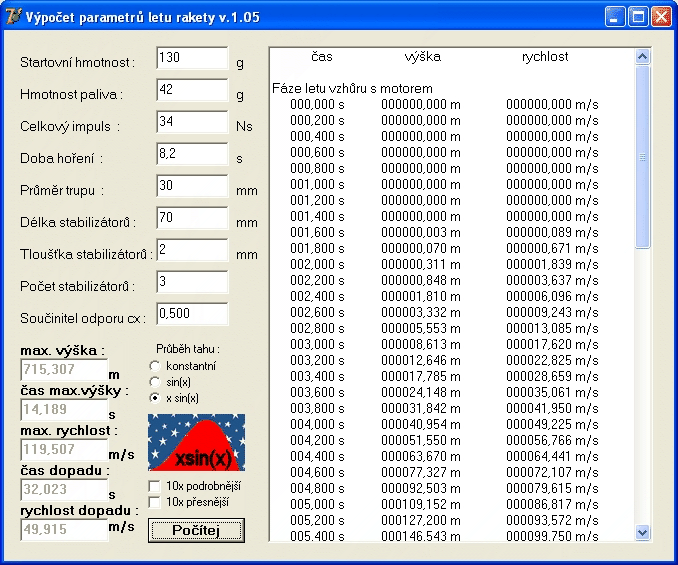Click the results list scroll down arrow
The width and height of the screenshot is (678, 565).
click(642, 533)
